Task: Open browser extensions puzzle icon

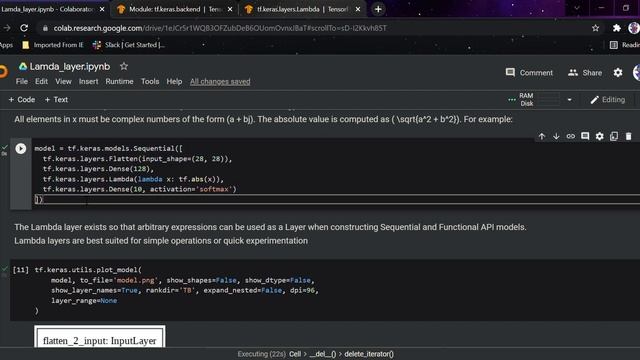Action: tap(616, 28)
